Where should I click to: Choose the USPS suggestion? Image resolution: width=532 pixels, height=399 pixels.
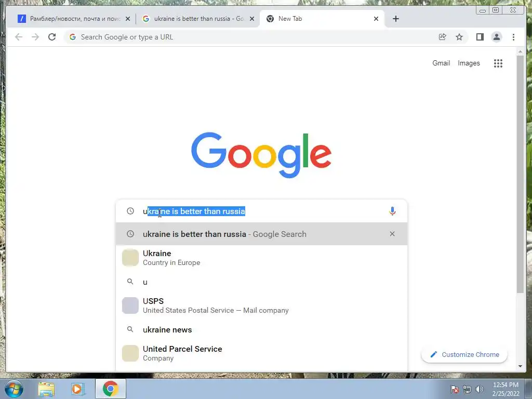261,305
